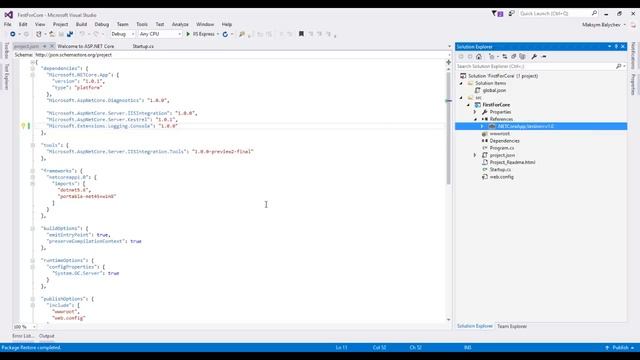The width and height of the screenshot is (640, 360).
Task: Click the Undo toolbar icon
Action: tap(82, 34)
